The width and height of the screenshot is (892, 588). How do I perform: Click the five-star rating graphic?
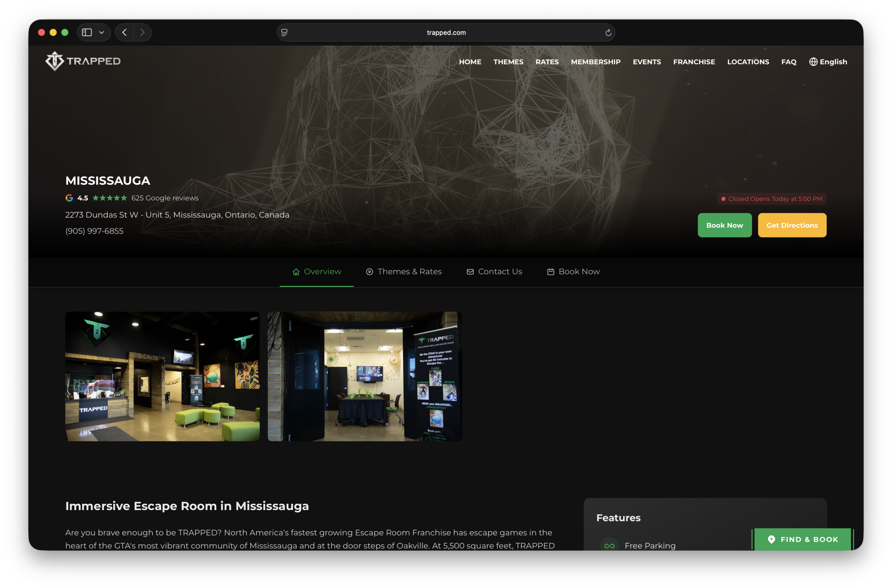tap(109, 198)
